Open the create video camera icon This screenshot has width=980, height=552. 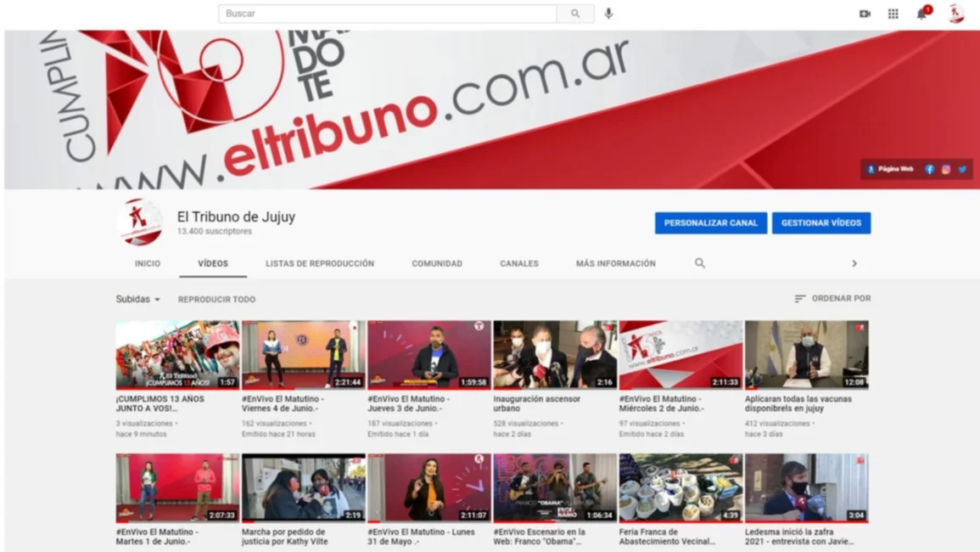(865, 14)
